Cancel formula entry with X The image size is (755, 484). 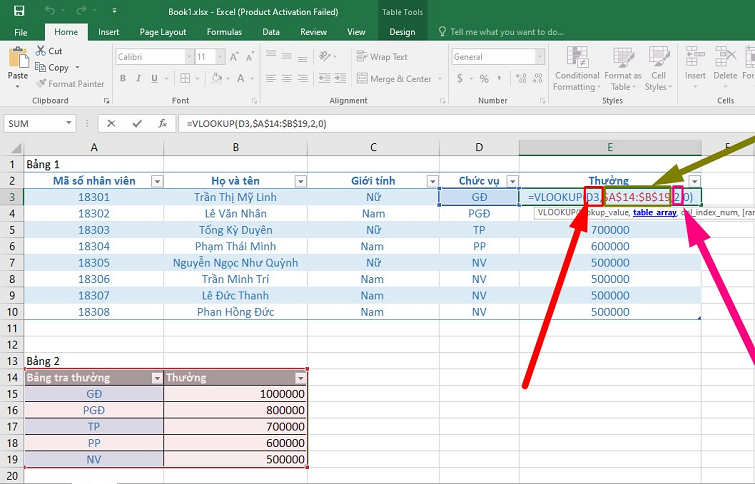111,124
